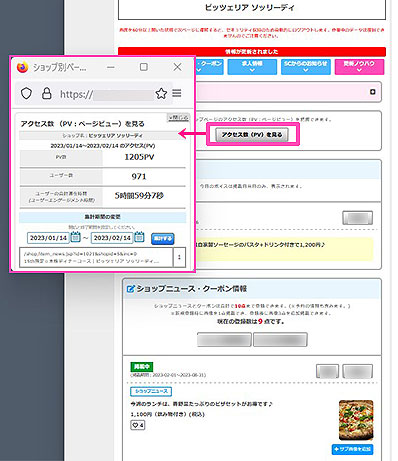Select the 1205PV value
This screenshot has width=398, height=461.
point(139,157)
